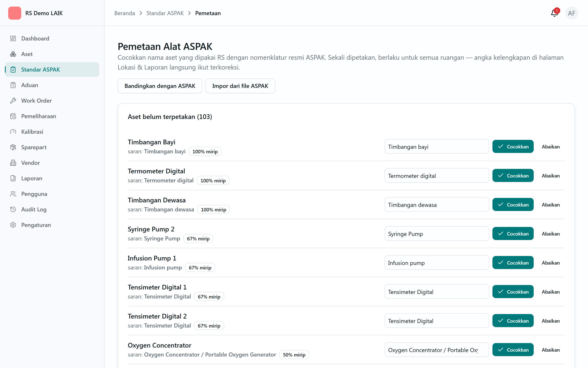Click Abaikan for Tensimeter Digital 2

point(551,321)
